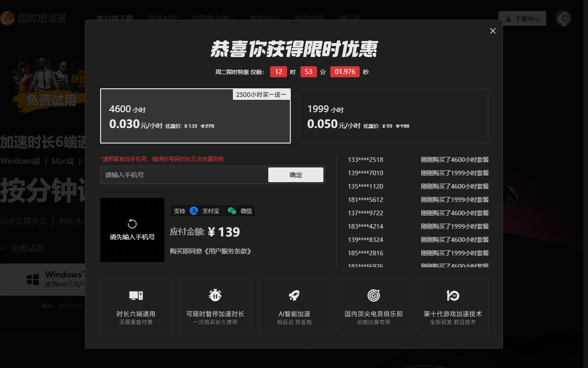
Task: Click the countdown hours value 12
Action: 278,72
